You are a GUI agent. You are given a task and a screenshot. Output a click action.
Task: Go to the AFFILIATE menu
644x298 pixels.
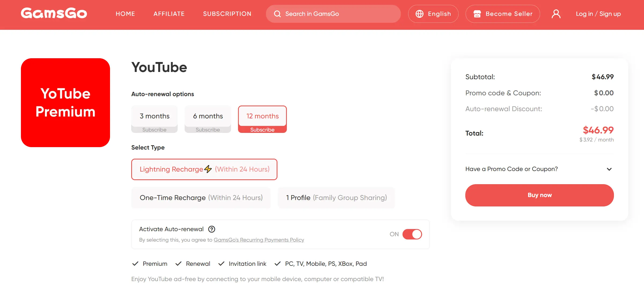tap(169, 14)
